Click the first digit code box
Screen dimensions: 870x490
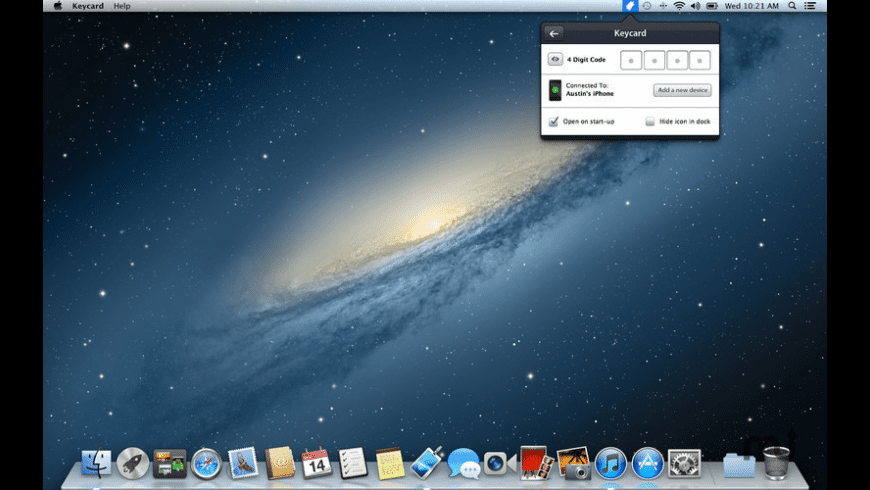(x=631, y=61)
